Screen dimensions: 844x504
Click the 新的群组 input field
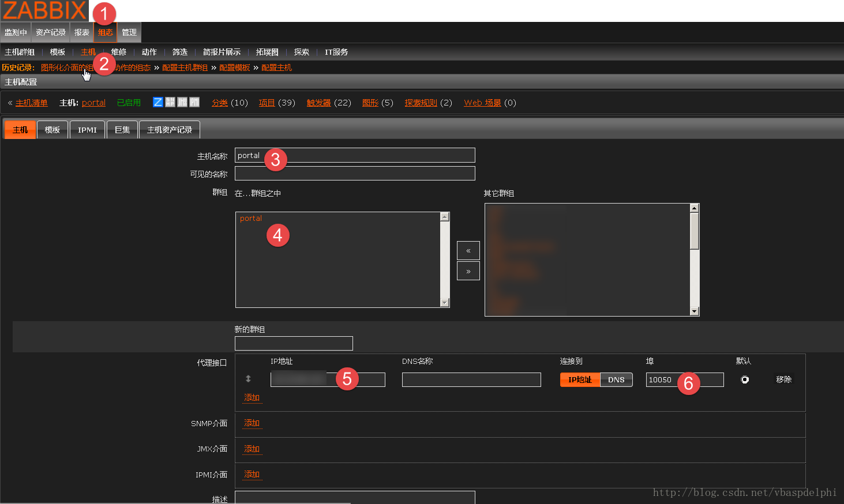coord(294,344)
